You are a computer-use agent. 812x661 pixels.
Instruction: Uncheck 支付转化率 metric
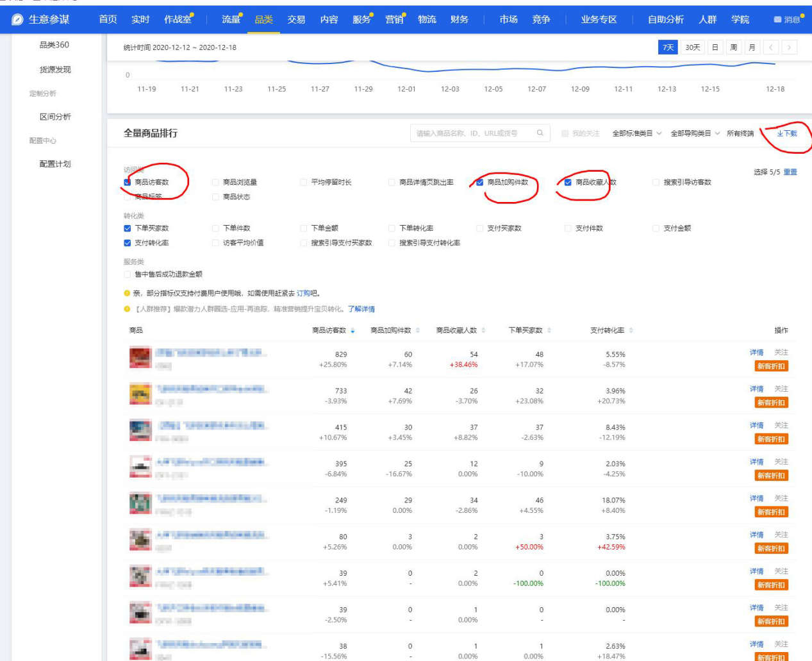pyautogui.click(x=128, y=243)
